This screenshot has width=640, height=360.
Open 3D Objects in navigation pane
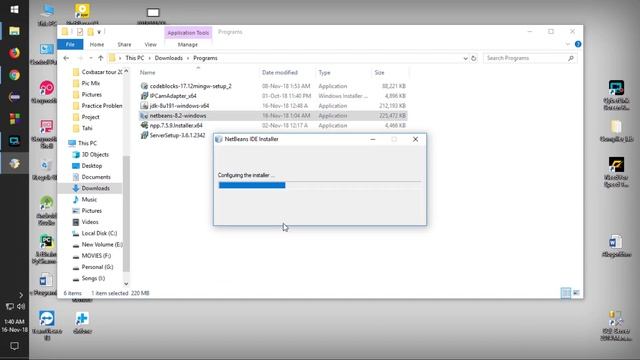coord(95,155)
